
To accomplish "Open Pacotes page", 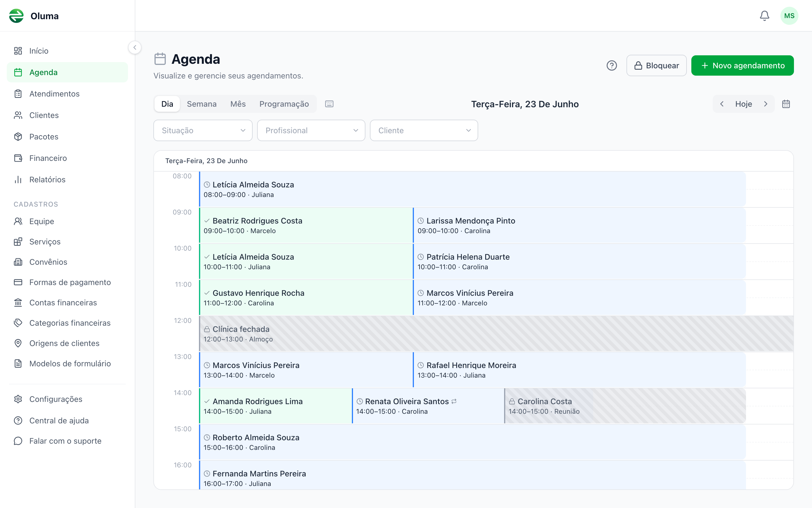I will point(67,137).
